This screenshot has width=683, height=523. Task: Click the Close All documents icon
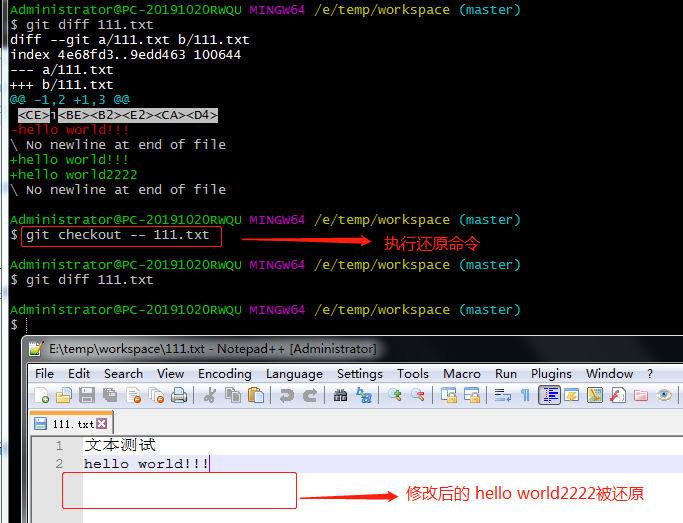(x=156, y=395)
